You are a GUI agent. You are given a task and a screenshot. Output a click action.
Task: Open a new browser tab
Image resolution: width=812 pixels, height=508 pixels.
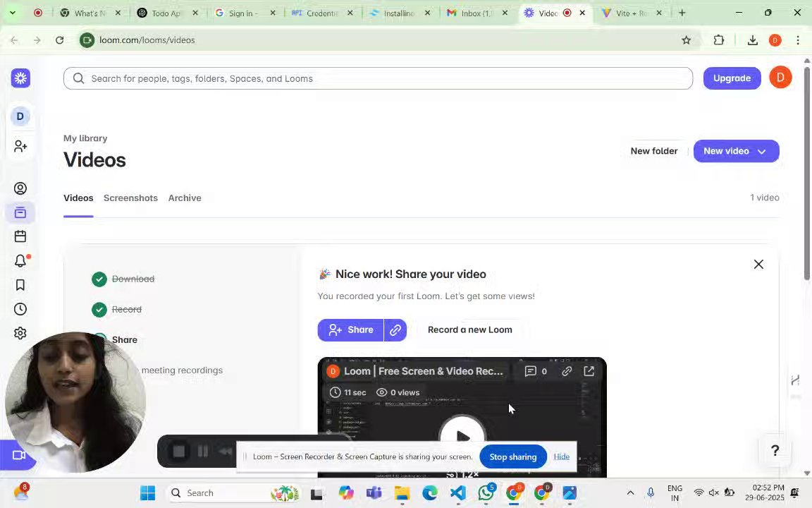[682, 13]
